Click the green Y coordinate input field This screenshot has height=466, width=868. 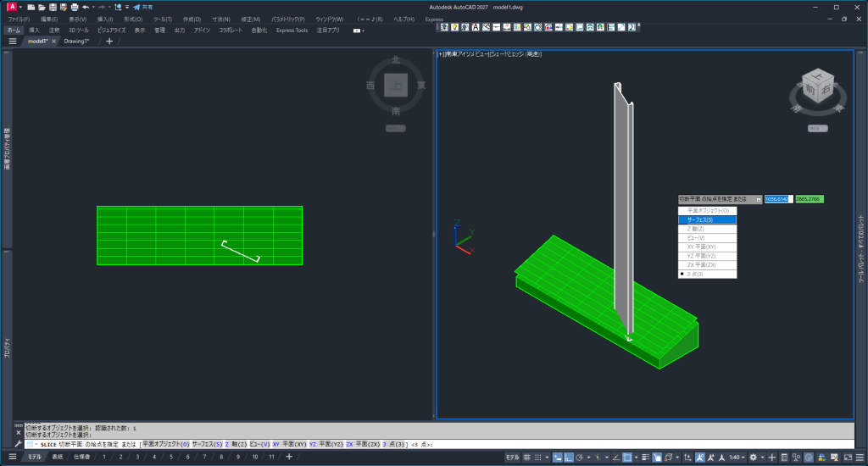point(809,199)
